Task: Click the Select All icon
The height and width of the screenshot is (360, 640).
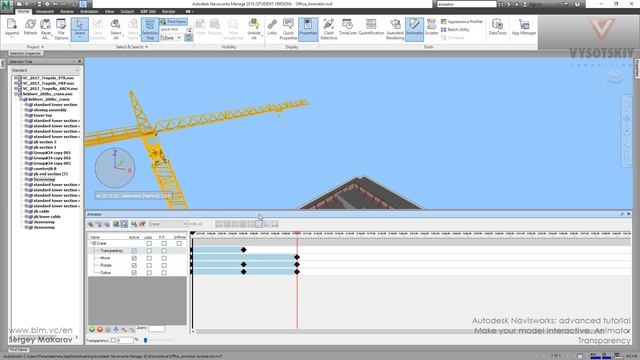Action: point(115,29)
